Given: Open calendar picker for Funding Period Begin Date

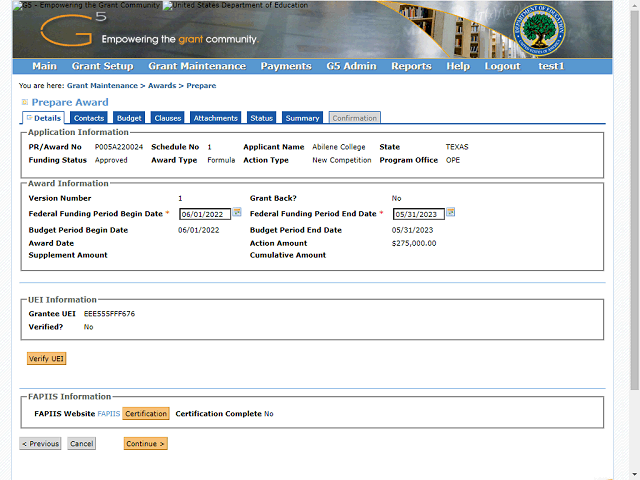Looking at the screenshot, I should pyautogui.click(x=237, y=212).
